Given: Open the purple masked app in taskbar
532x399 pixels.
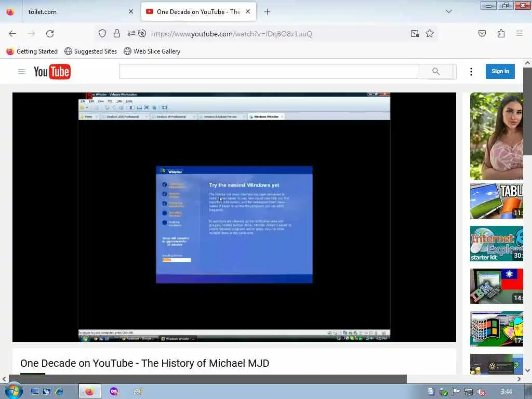Looking at the screenshot, I should 114,392.
